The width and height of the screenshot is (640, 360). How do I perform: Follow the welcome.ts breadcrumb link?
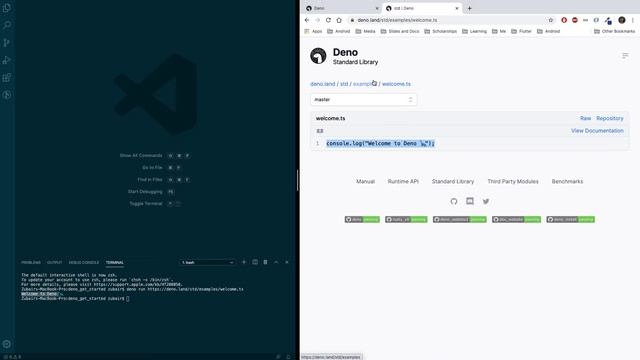click(396, 84)
